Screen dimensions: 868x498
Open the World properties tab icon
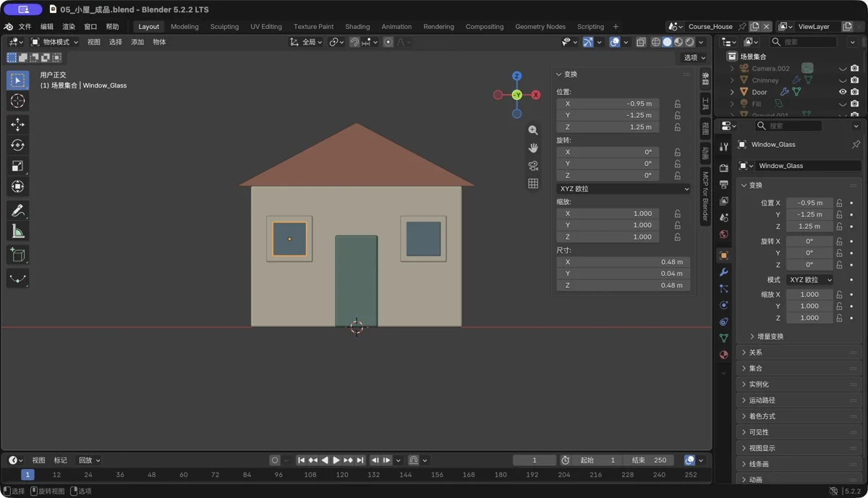click(x=724, y=235)
